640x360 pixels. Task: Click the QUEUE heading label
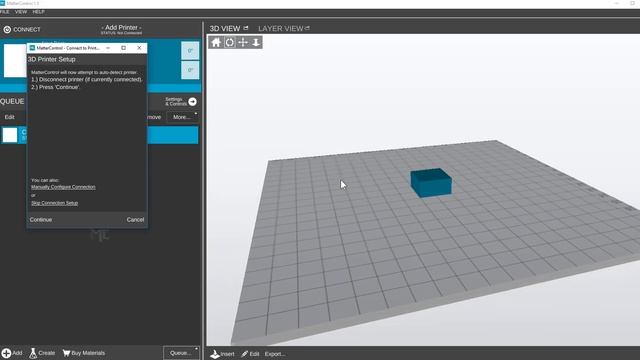coord(12,102)
